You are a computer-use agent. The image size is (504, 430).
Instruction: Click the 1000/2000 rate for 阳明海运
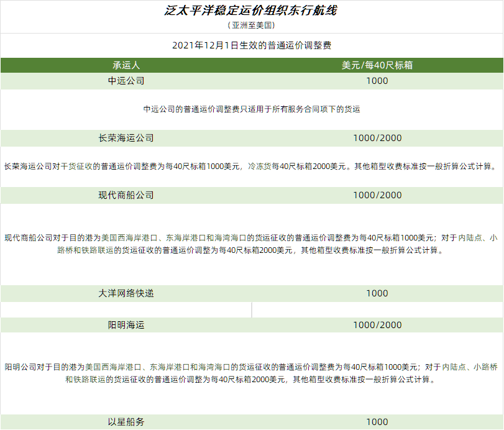pos(377,325)
